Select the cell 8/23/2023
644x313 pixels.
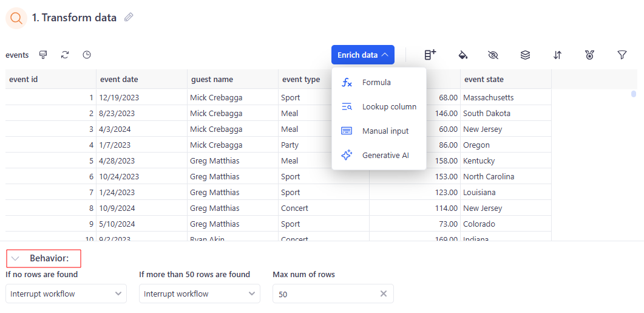[x=141, y=113]
